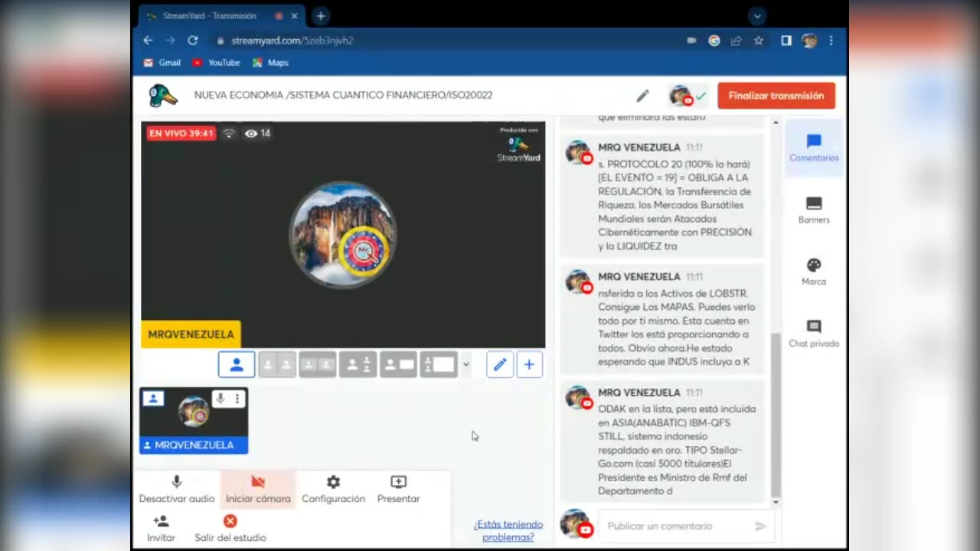
Task: Click comment starting with 's. PROTOCOLO 20'
Action: 662,196
